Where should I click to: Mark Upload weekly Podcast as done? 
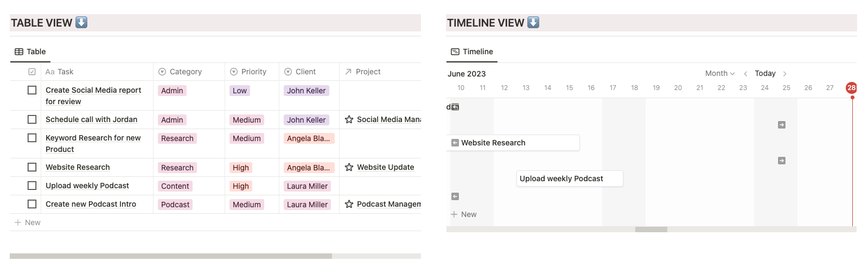(x=32, y=186)
